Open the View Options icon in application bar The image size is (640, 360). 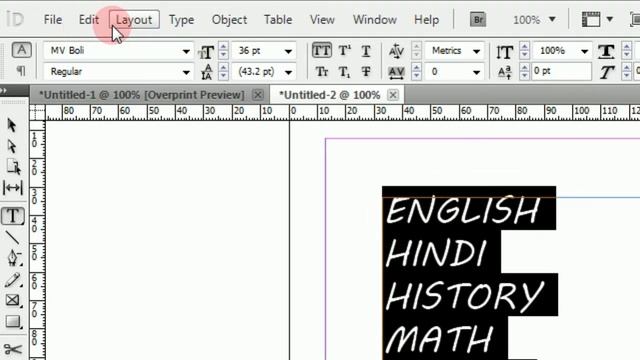click(x=591, y=19)
